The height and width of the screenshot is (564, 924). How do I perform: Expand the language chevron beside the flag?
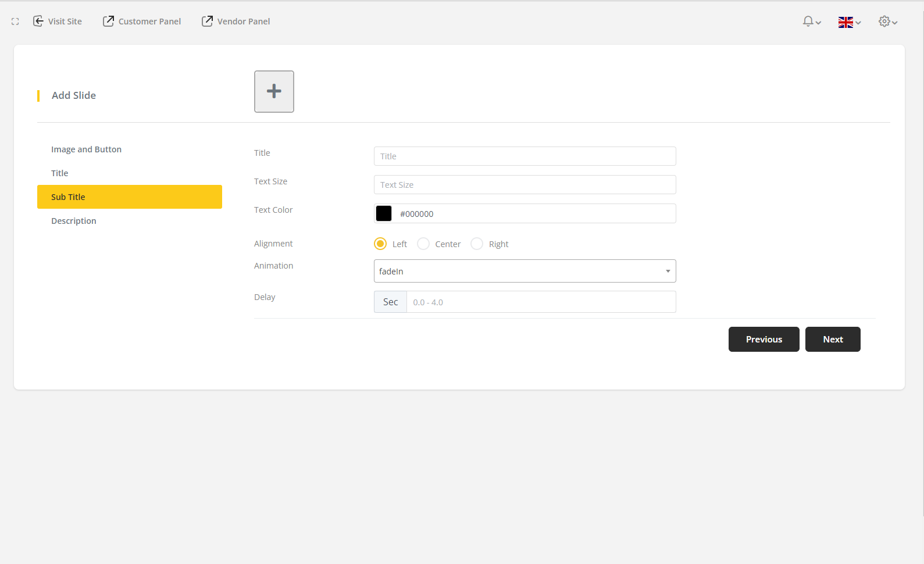coord(858,23)
